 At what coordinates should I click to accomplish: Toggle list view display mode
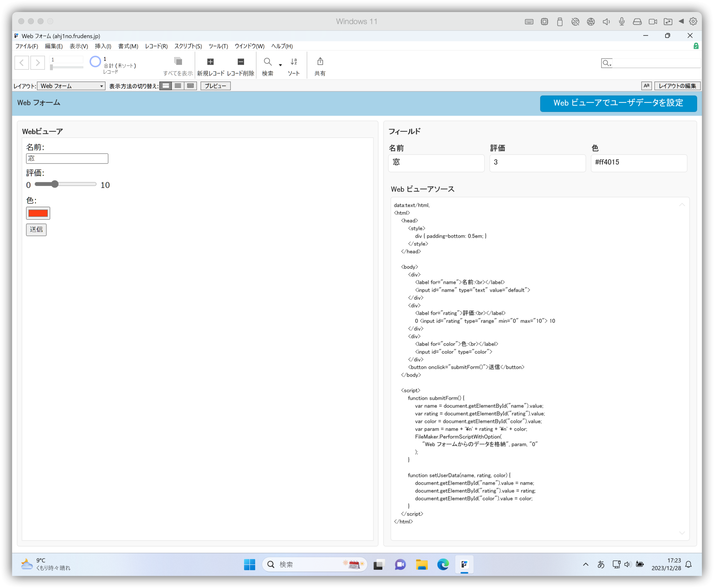[178, 86]
